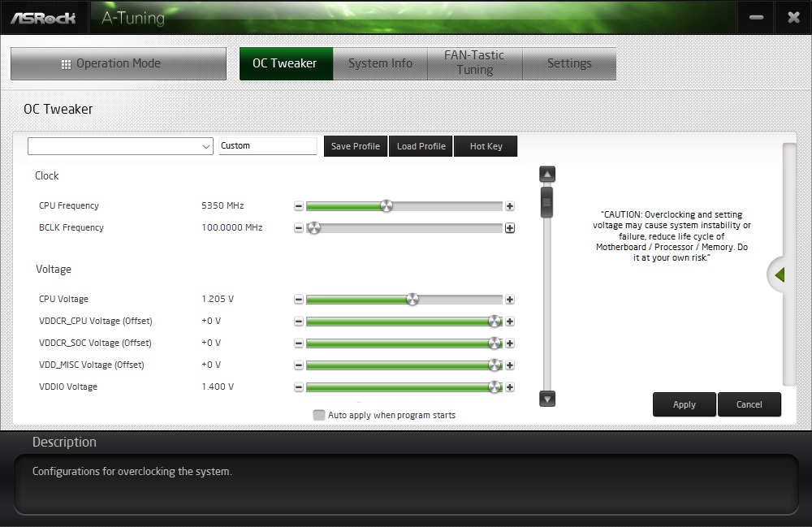Click the ASRock logo

[44, 18]
